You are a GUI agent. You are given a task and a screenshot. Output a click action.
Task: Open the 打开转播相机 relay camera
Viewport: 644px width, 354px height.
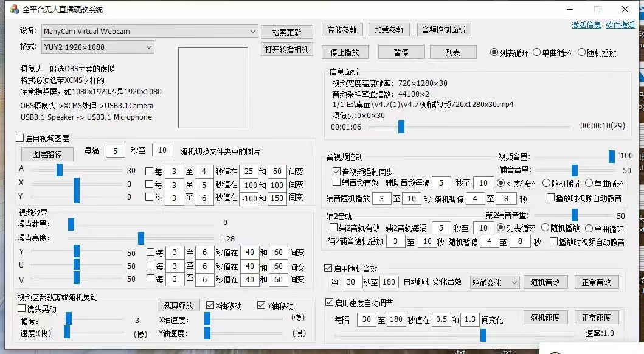point(286,50)
